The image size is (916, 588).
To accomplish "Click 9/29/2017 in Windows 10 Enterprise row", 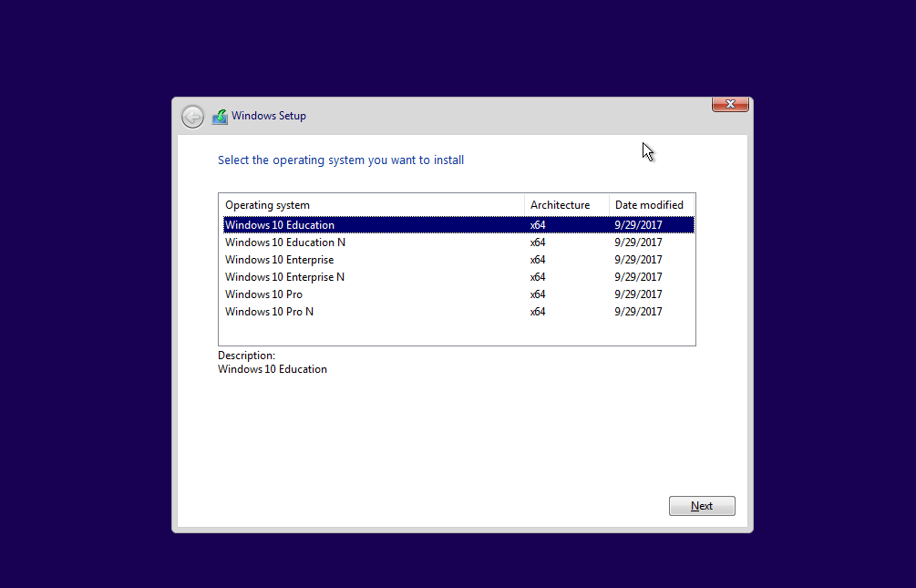I will tap(638, 260).
